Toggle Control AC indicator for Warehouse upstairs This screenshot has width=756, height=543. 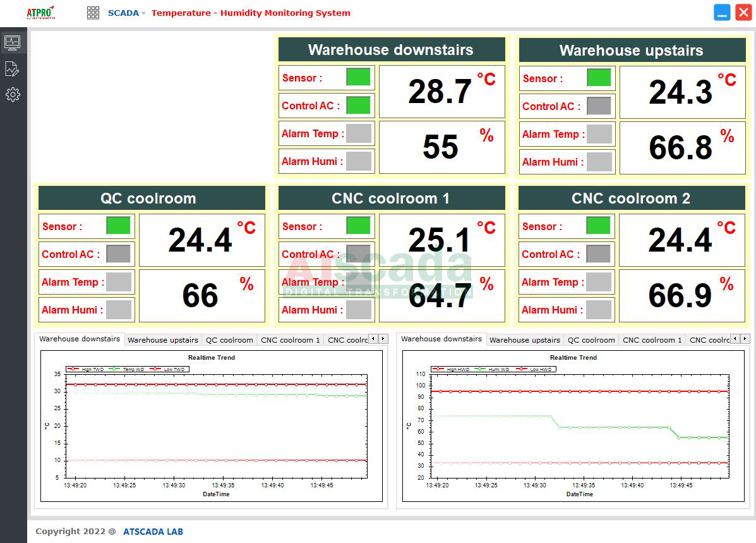599,106
